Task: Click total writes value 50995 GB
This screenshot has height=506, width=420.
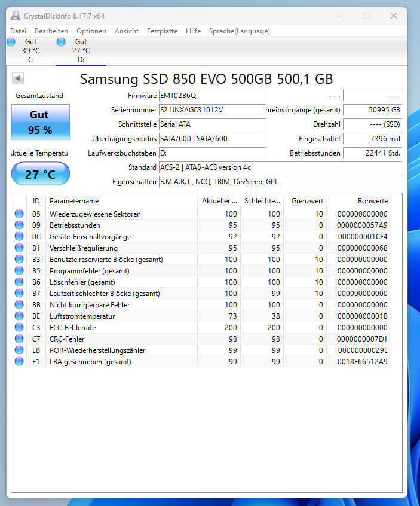Action: [x=373, y=110]
